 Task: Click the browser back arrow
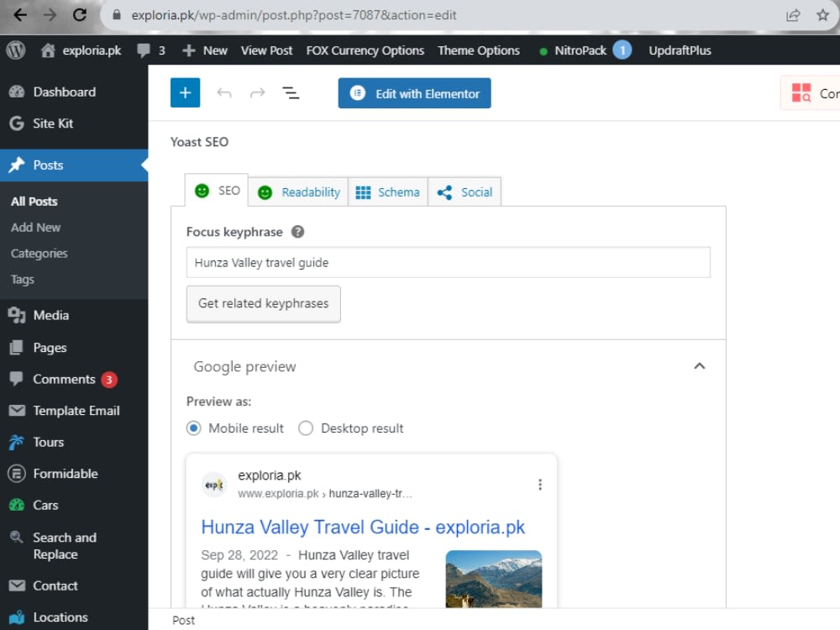(x=20, y=15)
